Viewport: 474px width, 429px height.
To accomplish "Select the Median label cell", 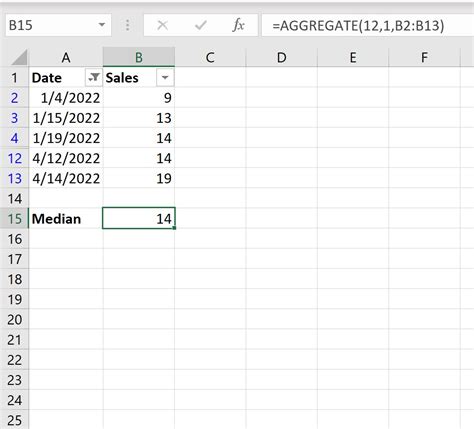I will pos(66,219).
